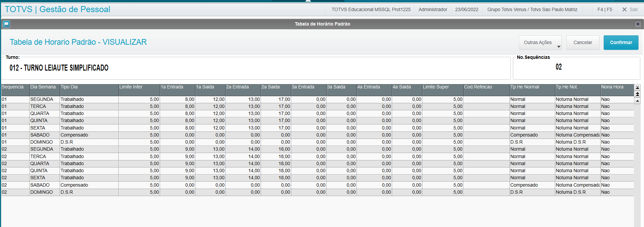
Task: Select SABADO cell in sequence 01
Action: coord(44,135)
